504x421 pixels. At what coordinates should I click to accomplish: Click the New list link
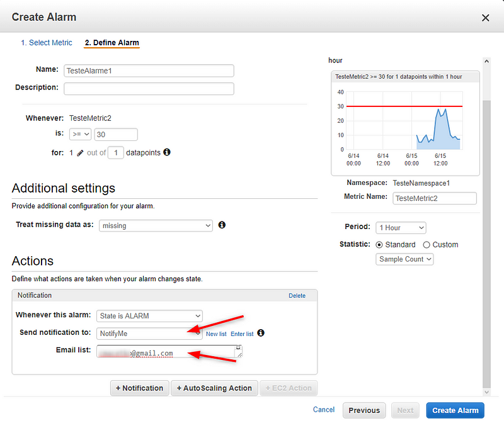[x=216, y=334]
